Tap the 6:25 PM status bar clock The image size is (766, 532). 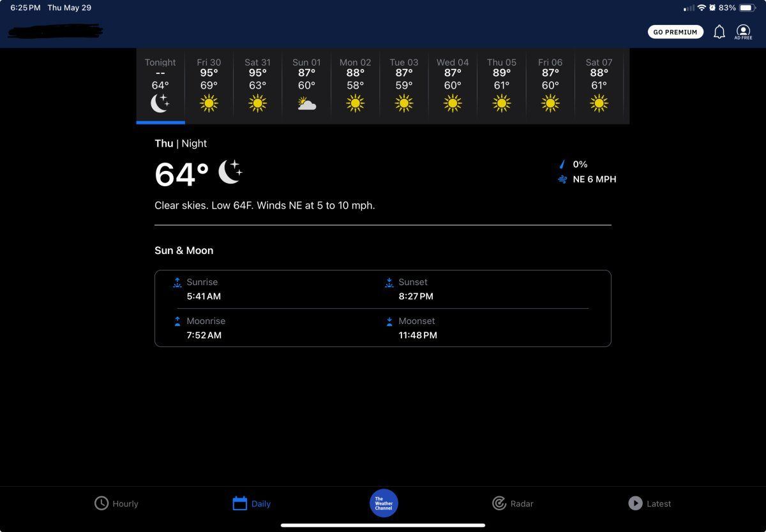click(x=26, y=8)
